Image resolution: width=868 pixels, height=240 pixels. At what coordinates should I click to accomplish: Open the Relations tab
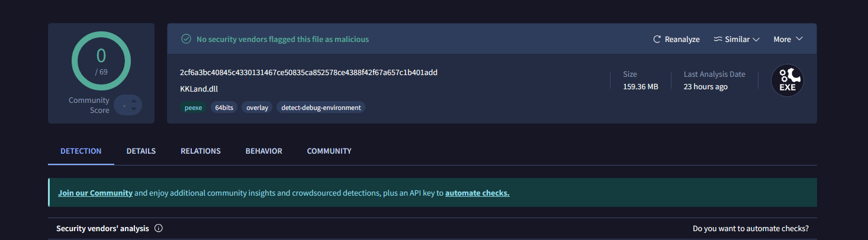pos(201,151)
